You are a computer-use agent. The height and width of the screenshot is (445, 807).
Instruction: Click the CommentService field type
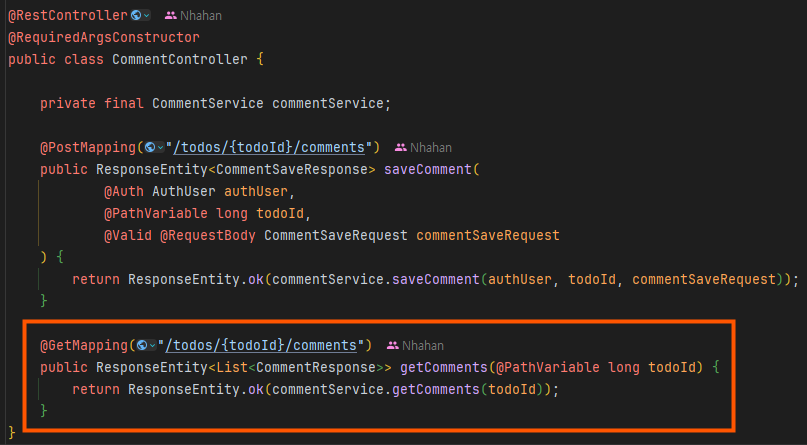click(207, 103)
